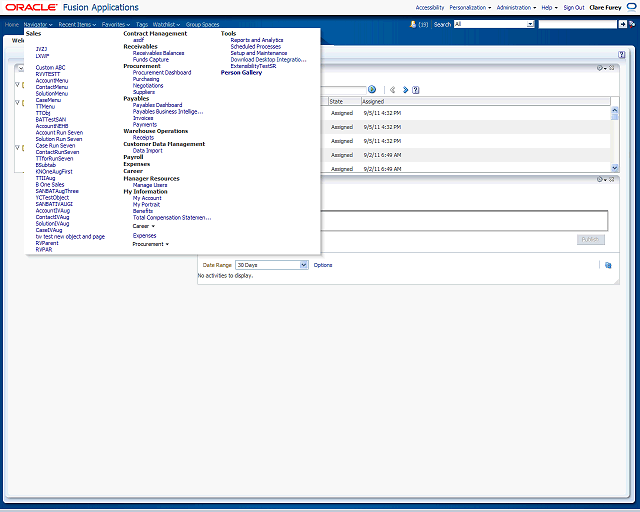Click the next page arrow in worklist toolbar
This screenshot has width=640, height=512.
point(405,89)
